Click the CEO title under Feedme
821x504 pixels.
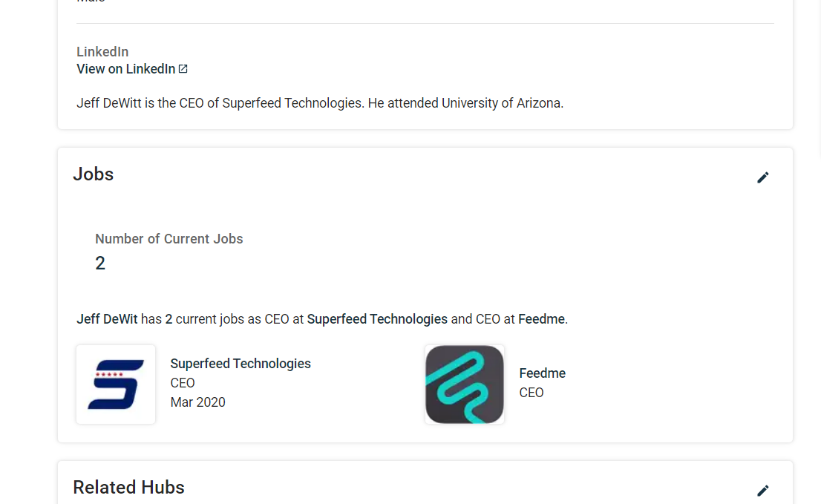(531, 393)
